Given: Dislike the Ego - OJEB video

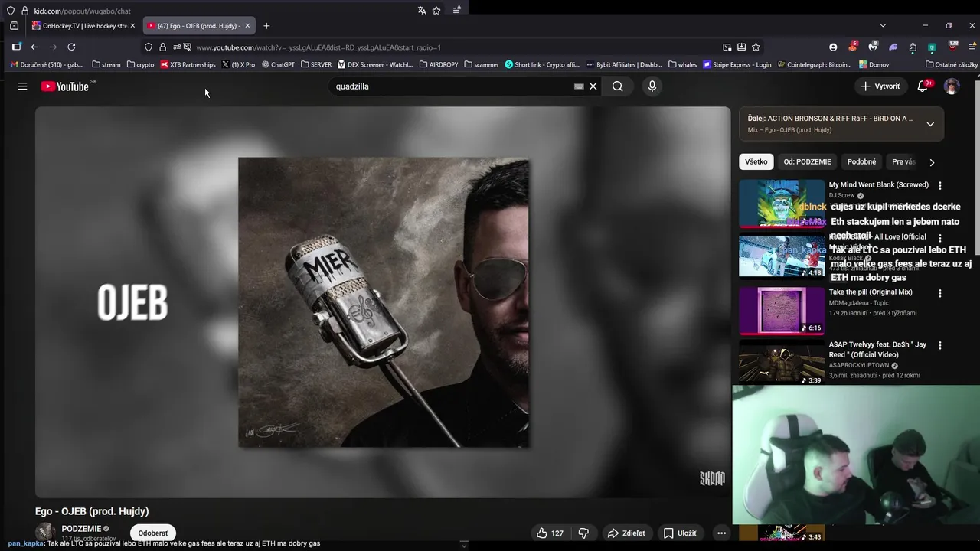Looking at the screenshot, I should 583,533.
